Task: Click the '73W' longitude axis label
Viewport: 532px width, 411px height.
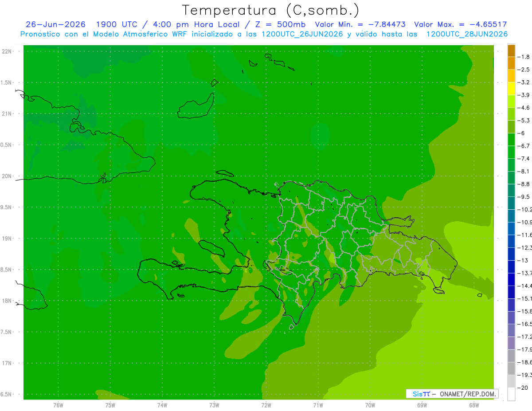Action: [214, 405]
